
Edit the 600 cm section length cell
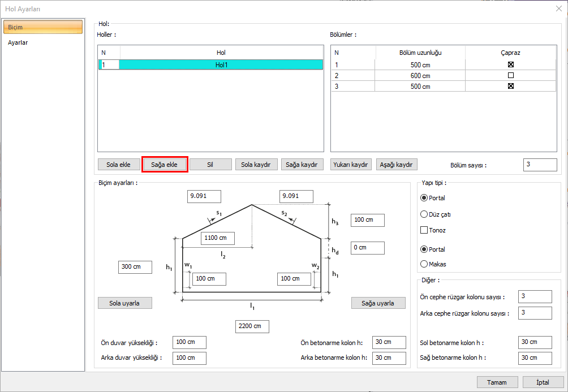pyautogui.click(x=420, y=75)
